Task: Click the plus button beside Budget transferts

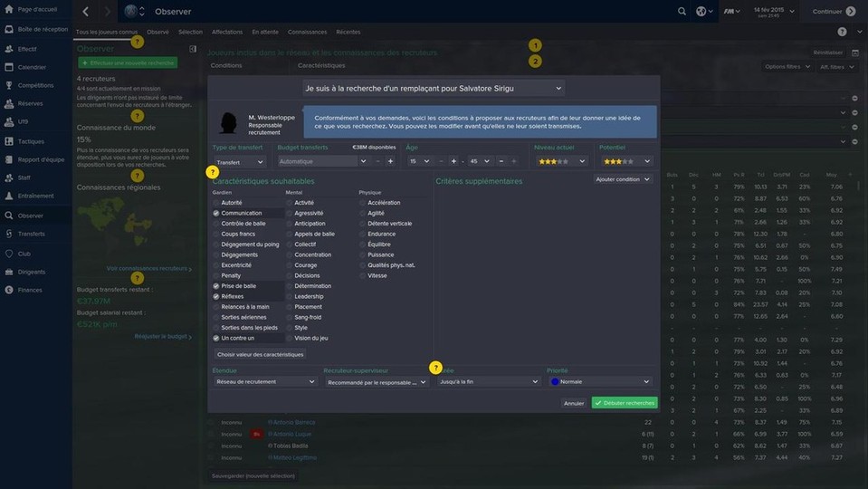Action: click(x=390, y=161)
